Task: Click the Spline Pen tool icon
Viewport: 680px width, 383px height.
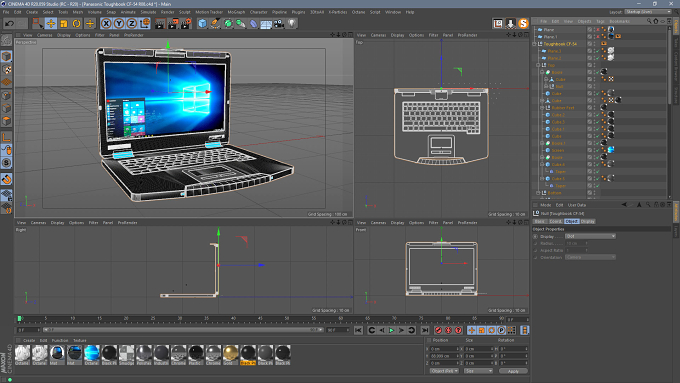Action: coord(215,23)
